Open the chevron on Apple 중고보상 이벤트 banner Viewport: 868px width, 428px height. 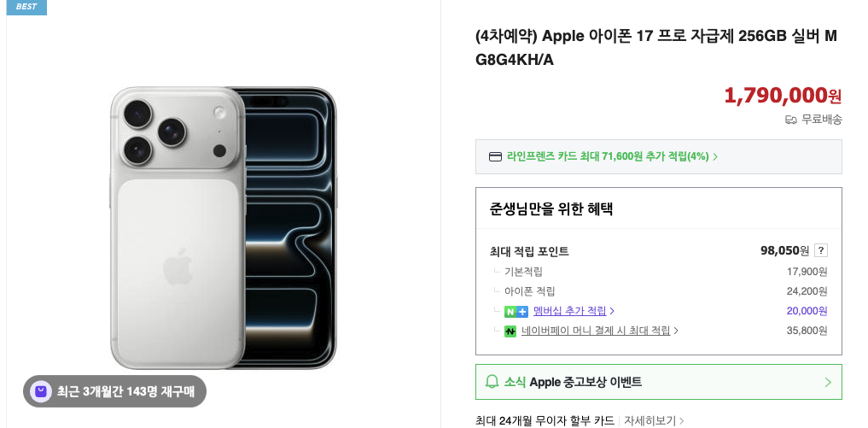(x=827, y=382)
